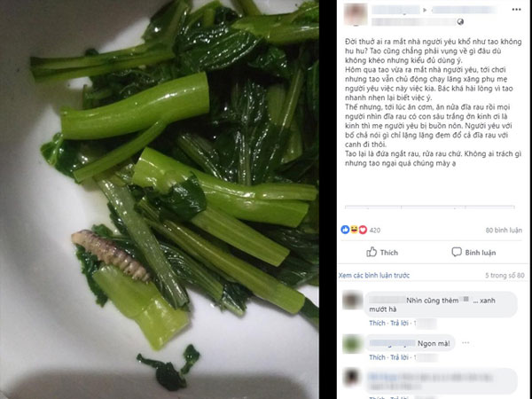
Task: Open the '80 bình luận' comments count
Action: click(x=504, y=231)
